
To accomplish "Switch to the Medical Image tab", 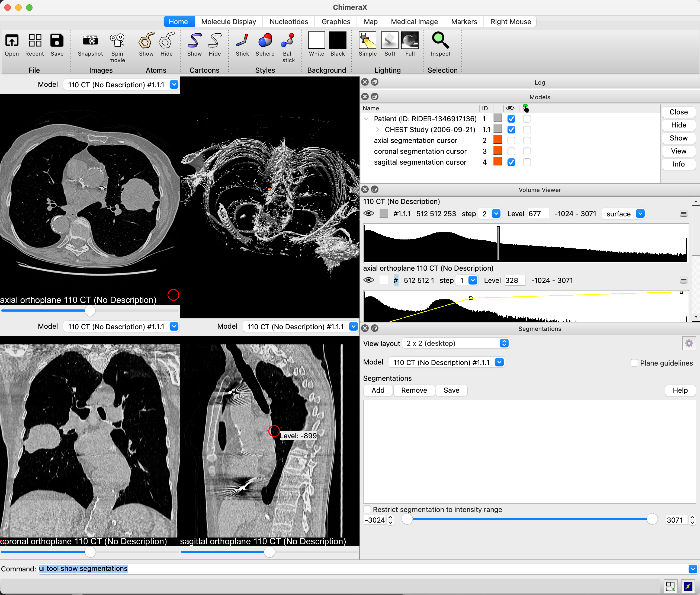I will pyautogui.click(x=414, y=22).
